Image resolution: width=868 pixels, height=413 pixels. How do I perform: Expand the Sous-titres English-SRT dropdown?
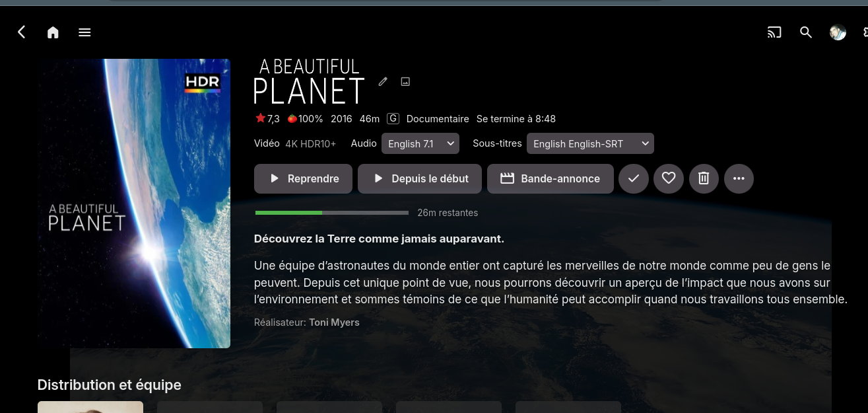tap(590, 143)
